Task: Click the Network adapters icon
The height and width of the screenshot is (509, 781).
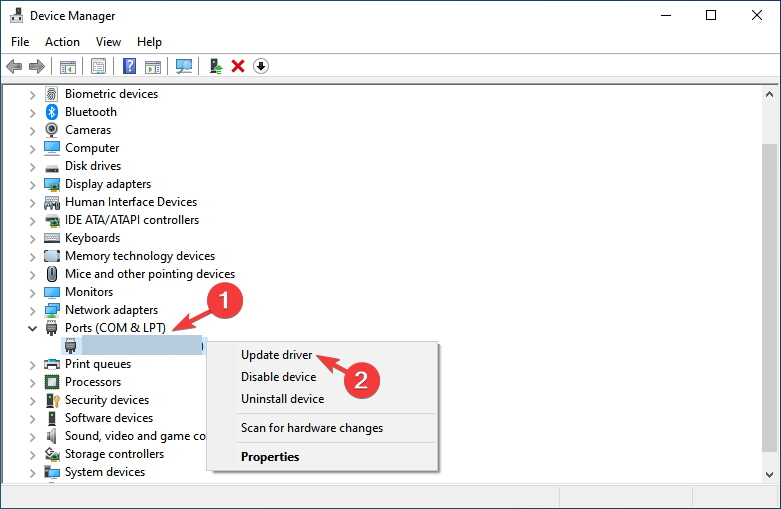Action: click(x=52, y=310)
